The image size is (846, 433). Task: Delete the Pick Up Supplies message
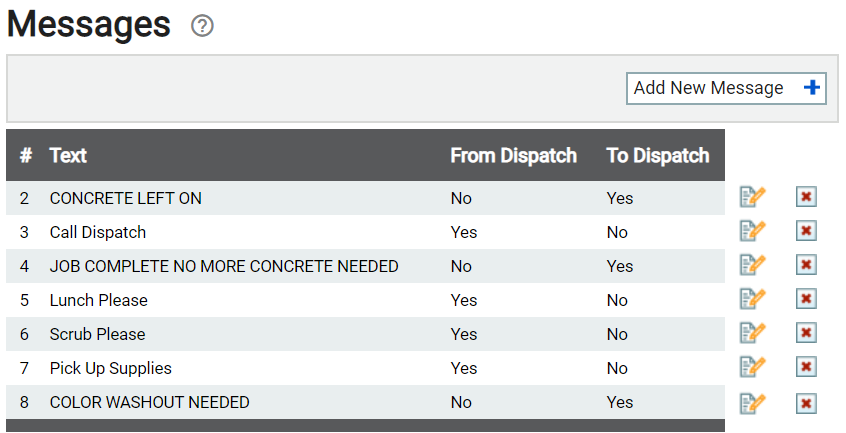point(806,367)
